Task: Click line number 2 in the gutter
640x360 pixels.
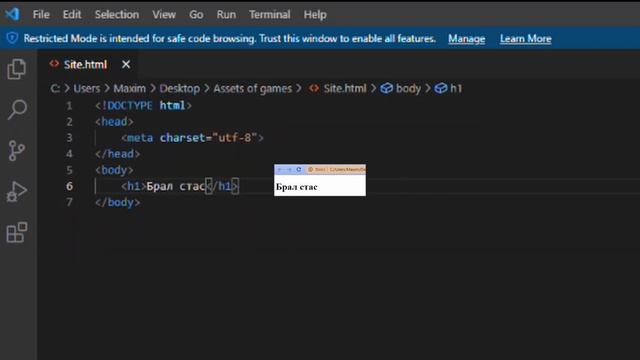Action: point(69,122)
